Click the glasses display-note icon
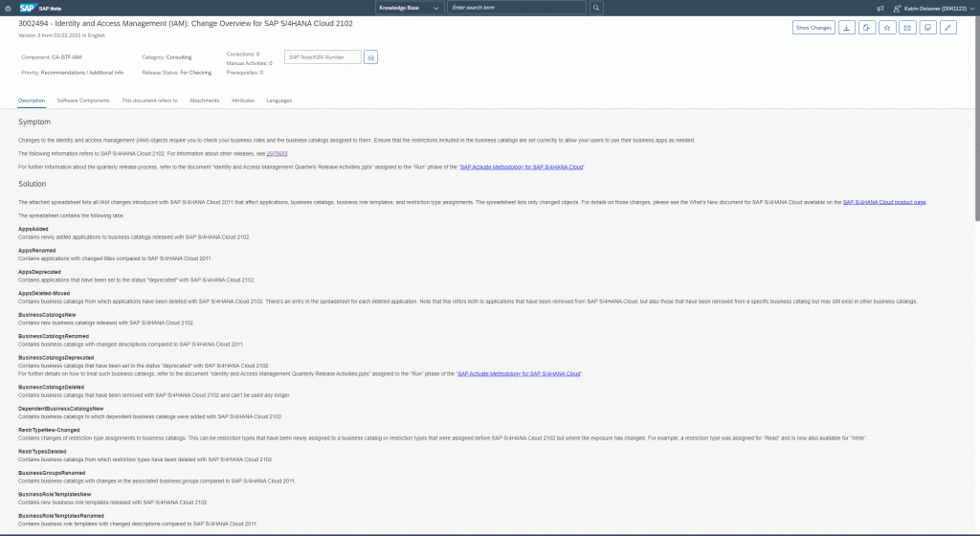 pyautogui.click(x=370, y=56)
